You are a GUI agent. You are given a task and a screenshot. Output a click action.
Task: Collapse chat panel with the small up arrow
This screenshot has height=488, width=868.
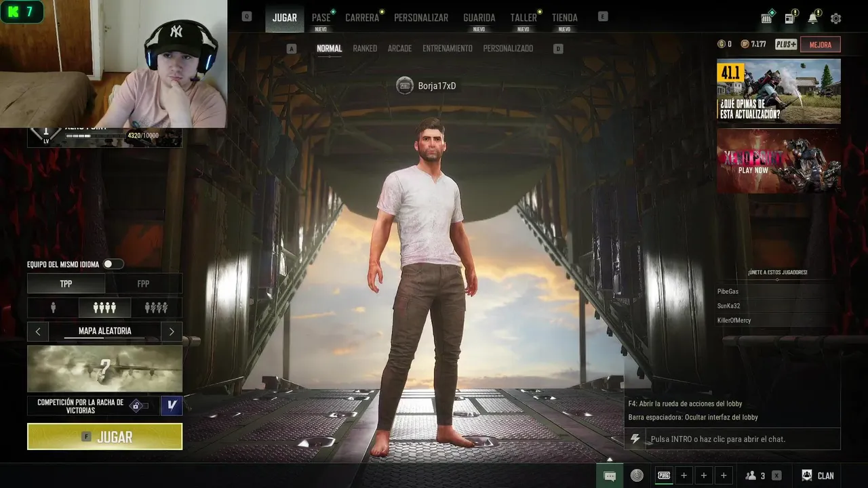(609, 460)
